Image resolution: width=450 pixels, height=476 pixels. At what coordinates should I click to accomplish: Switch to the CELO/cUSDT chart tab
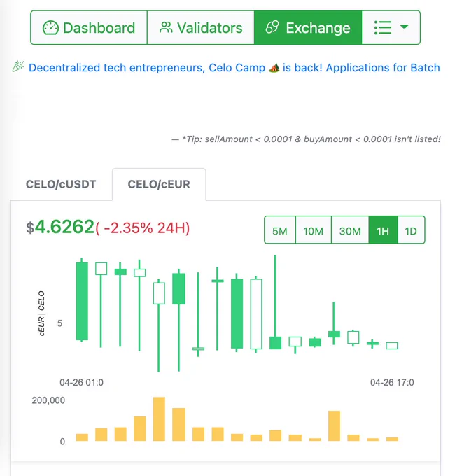pos(61,184)
